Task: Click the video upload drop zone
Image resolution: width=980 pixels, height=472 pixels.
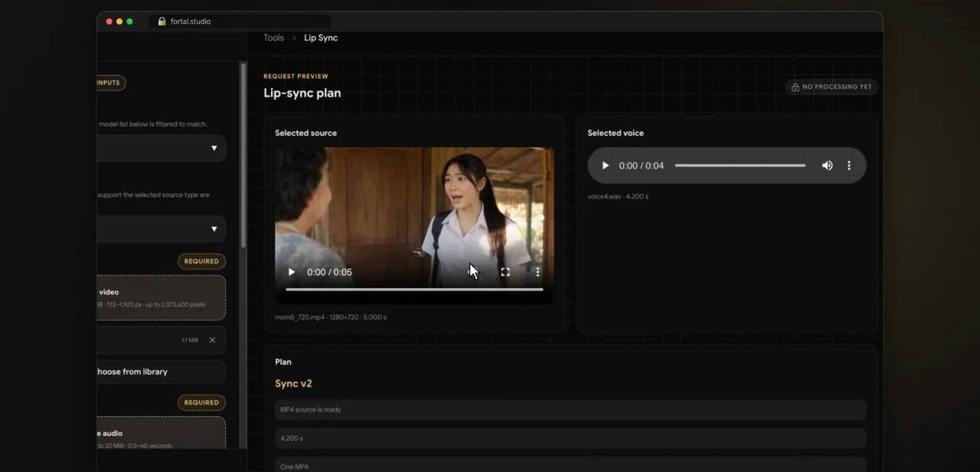Action: [162, 297]
